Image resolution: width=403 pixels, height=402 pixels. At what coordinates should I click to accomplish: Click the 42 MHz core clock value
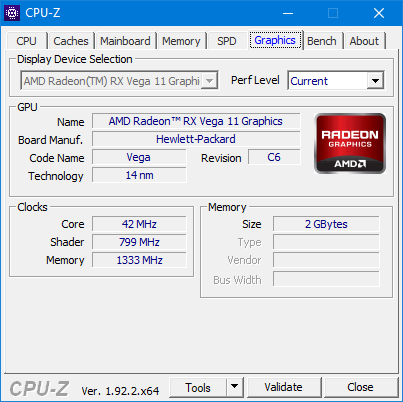139,224
